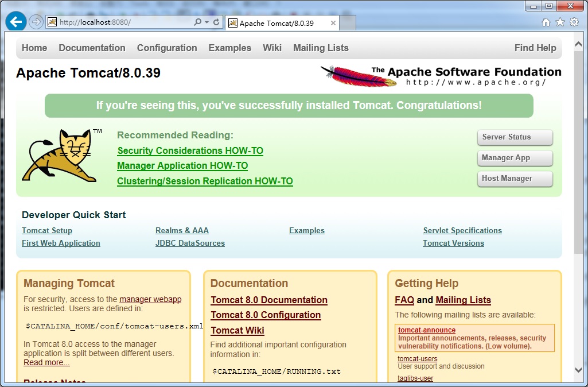Click the $CATALINA_HOME/conf/tomcat-users.xml text

[x=114, y=326]
